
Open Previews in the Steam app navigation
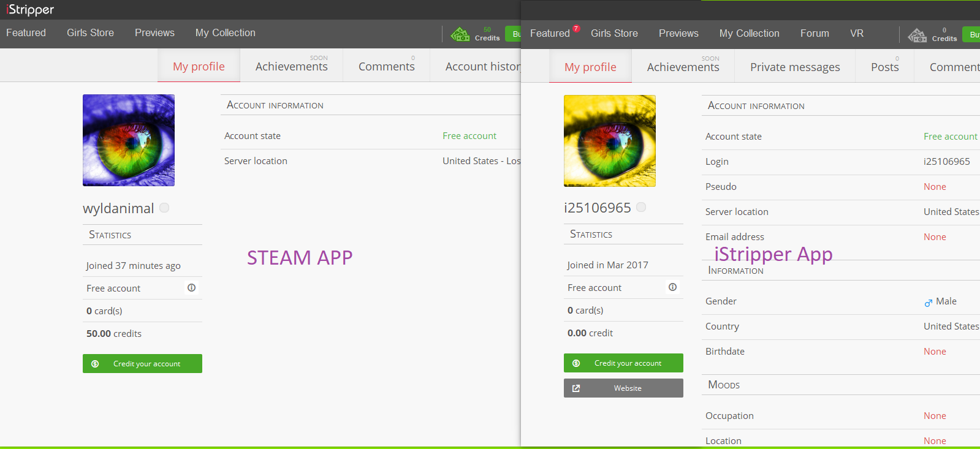(x=154, y=33)
